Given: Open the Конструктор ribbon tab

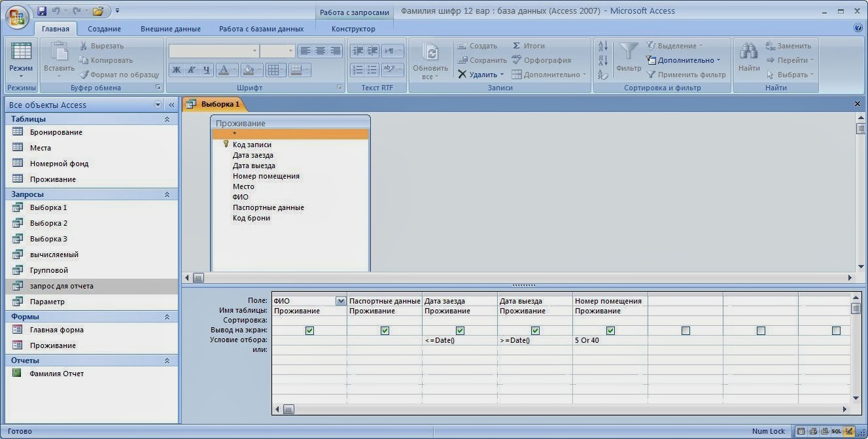Looking at the screenshot, I should click(353, 29).
